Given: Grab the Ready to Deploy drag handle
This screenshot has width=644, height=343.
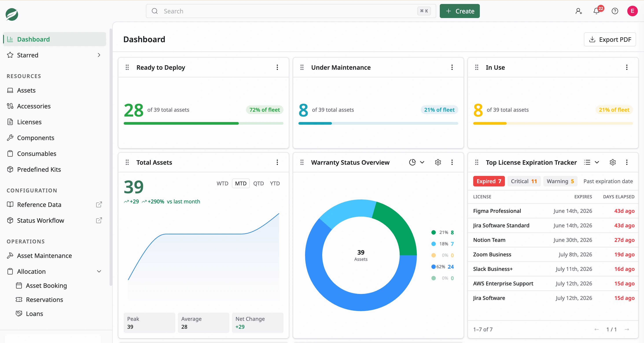Looking at the screenshot, I should 127,67.
